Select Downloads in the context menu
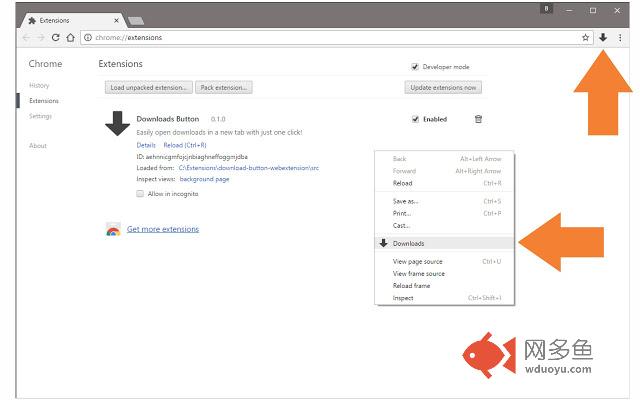 coord(408,243)
